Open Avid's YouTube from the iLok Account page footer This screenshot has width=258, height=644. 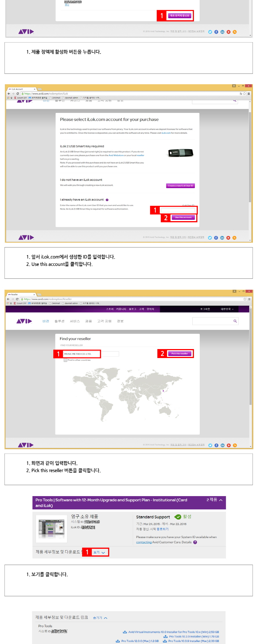coord(228,238)
